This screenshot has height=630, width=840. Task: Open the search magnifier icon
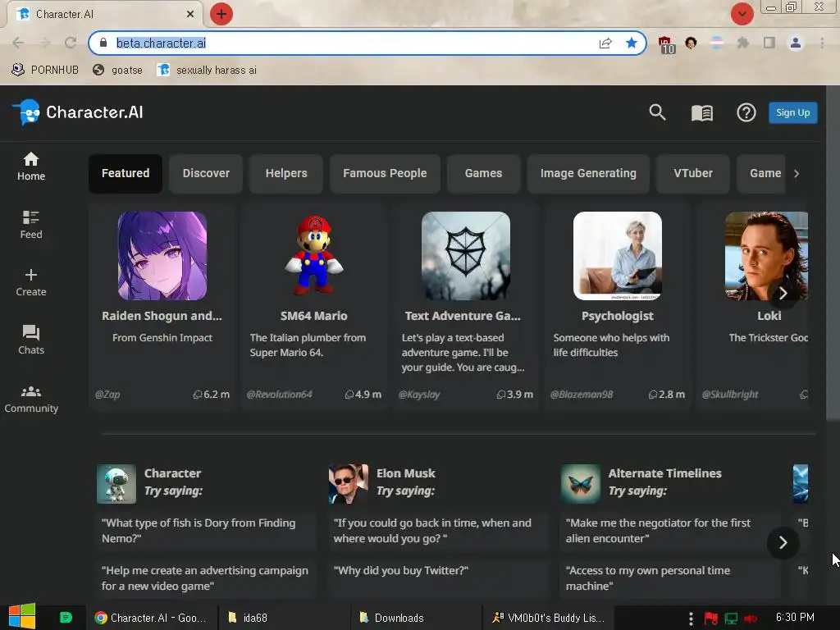[x=657, y=112]
